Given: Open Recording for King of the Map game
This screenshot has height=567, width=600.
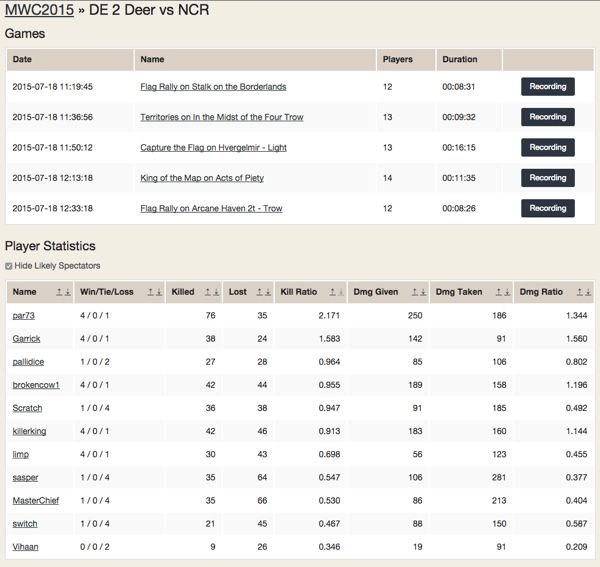Looking at the screenshot, I should [x=548, y=178].
